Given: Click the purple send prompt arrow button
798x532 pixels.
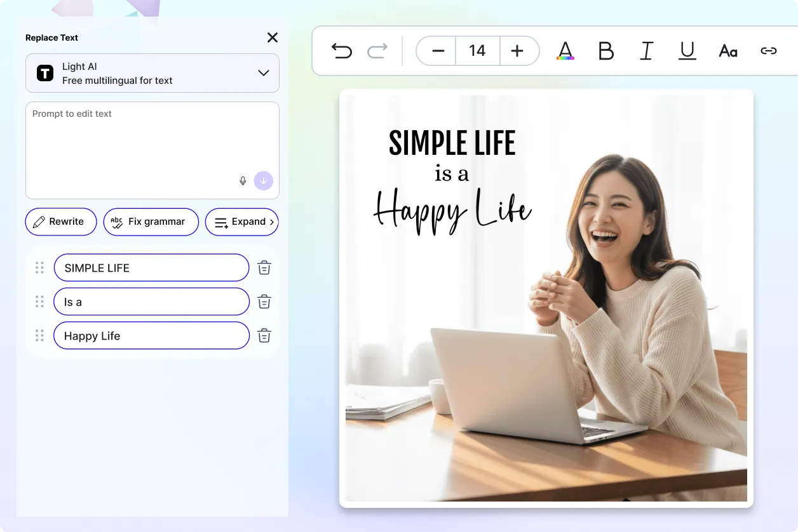Looking at the screenshot, I should pos(264,181).
